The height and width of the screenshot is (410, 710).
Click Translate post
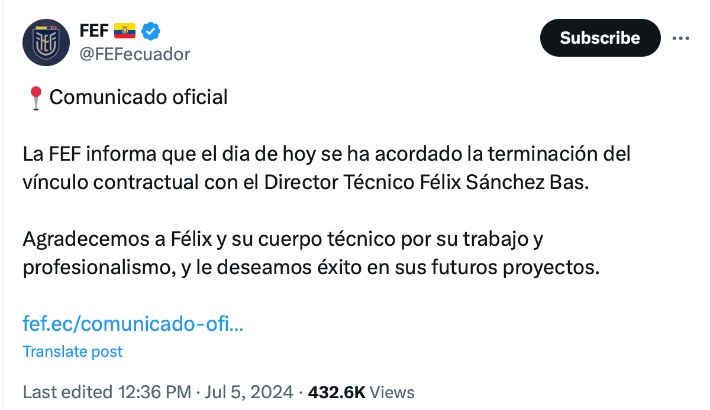tap(72, 351)
